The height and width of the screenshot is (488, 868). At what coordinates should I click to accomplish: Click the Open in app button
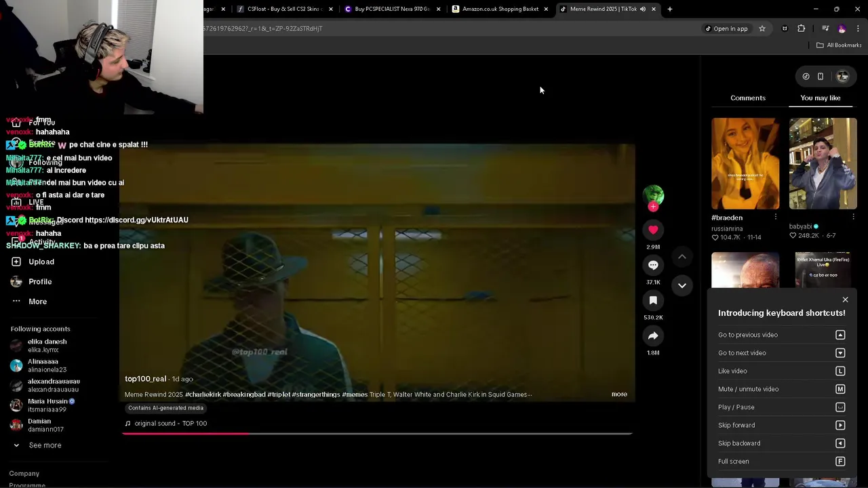(726, 28)
